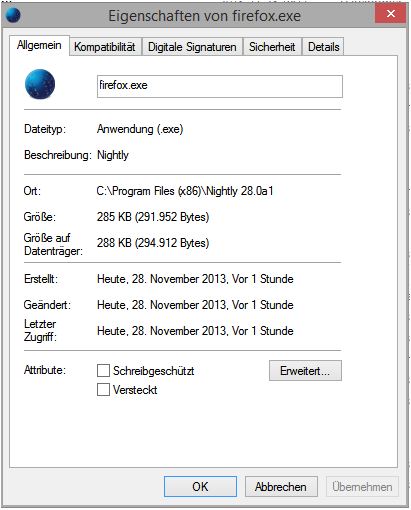
Task: Go to the Sicherheit tab
Action: tap(272, 47)
